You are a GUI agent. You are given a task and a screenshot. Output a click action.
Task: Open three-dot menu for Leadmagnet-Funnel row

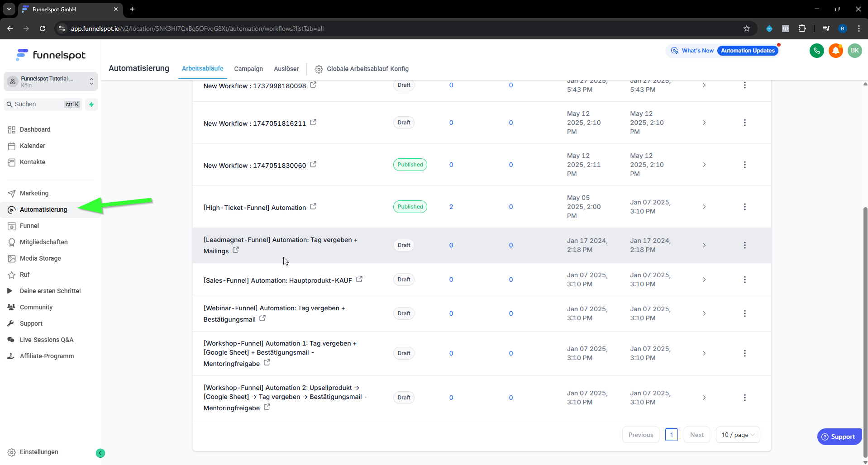744,245
